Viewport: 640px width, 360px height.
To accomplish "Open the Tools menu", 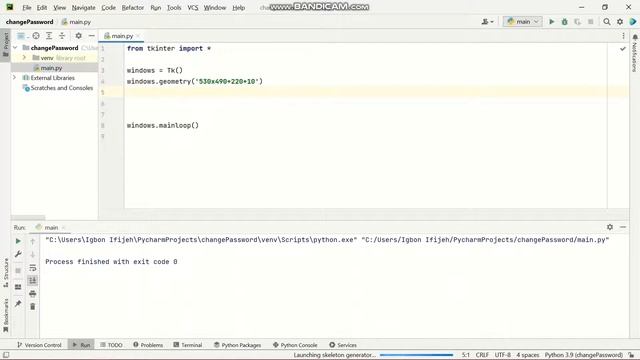I will point(174,8).
